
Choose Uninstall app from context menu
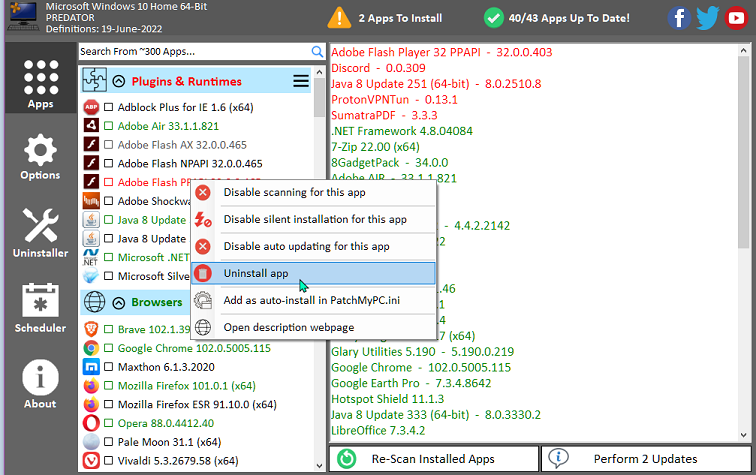313,273
